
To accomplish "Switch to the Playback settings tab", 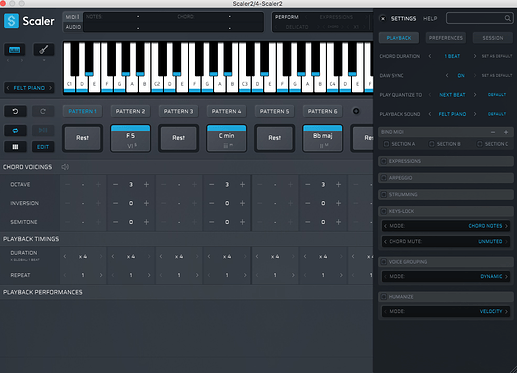I will click(399, 38).
